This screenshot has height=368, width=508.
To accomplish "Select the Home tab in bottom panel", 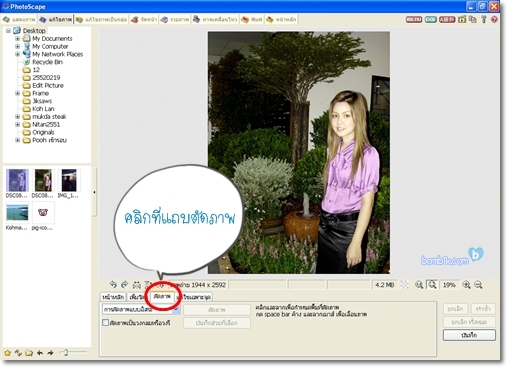I will coord(113,297).
